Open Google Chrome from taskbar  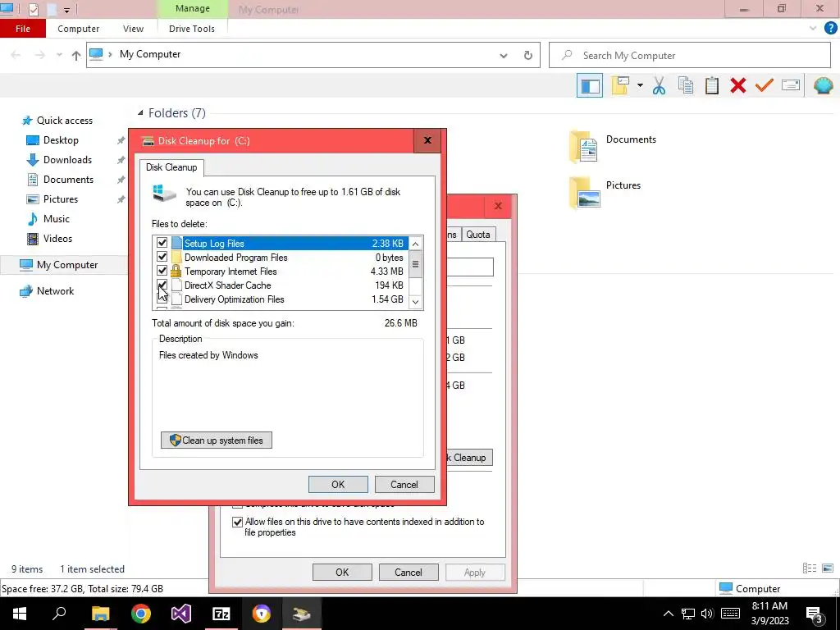click(x=141, y=614)
